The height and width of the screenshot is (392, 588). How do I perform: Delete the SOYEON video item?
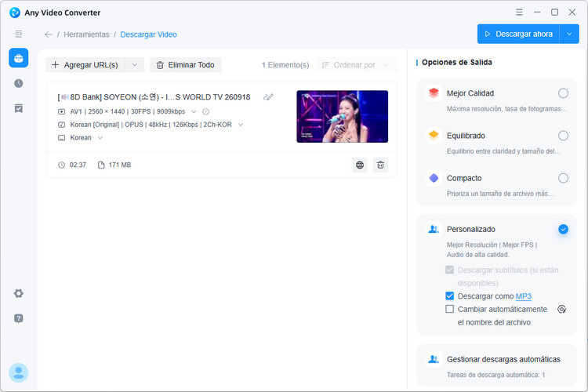pyautogui.click(x=380, y=165)
